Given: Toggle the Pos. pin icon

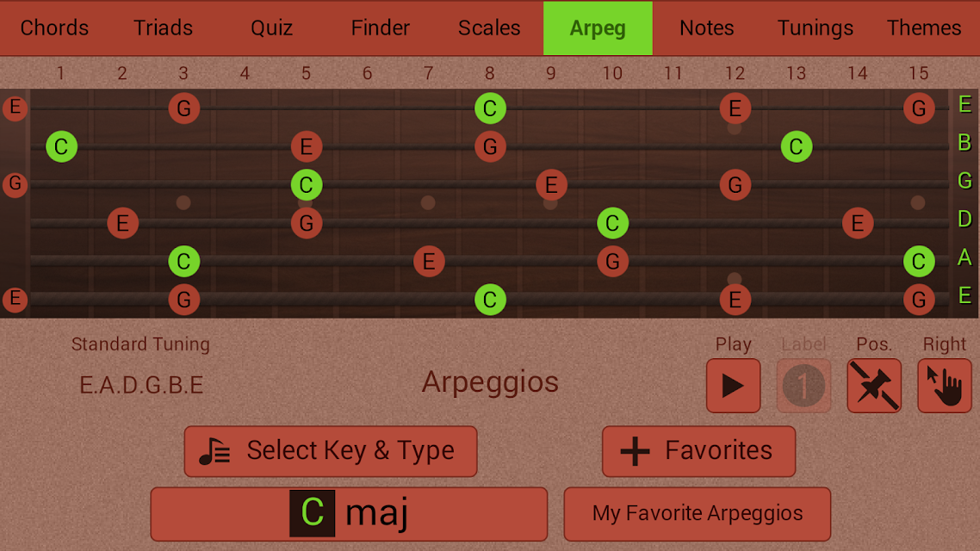Looking at the screenshot, I should (x=874, y=386).
